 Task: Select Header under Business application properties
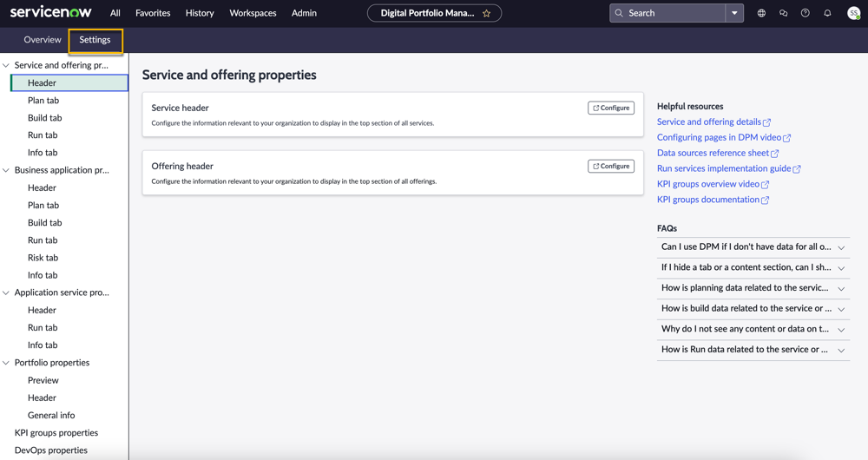(42, 187)
